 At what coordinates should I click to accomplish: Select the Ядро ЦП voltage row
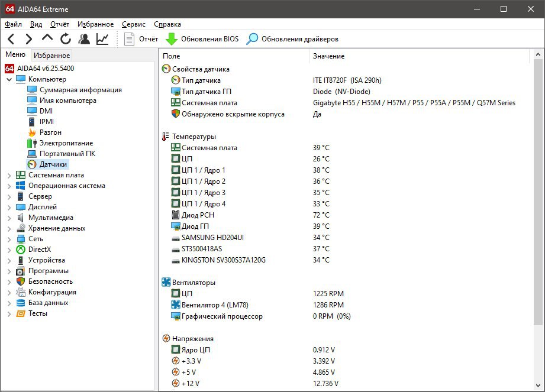click(196, 350)
